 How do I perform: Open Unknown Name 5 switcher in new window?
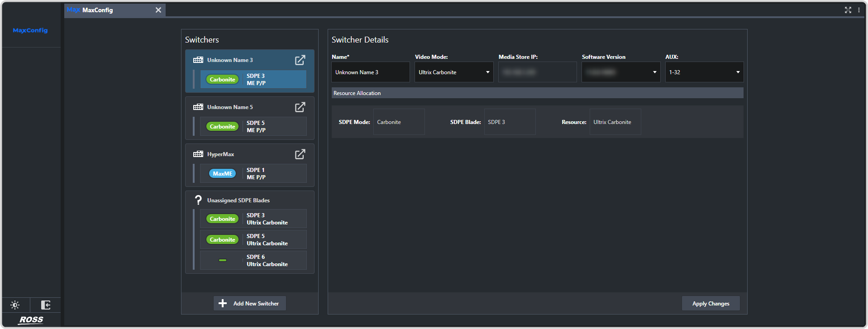[300, 107]
